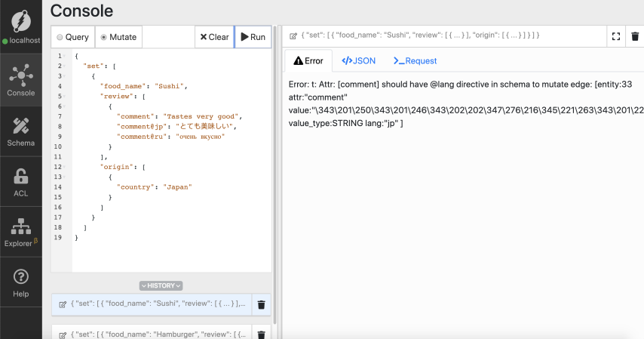Delete the result frame with trash icon
644x339 pixels.
[x=635, y=36]
